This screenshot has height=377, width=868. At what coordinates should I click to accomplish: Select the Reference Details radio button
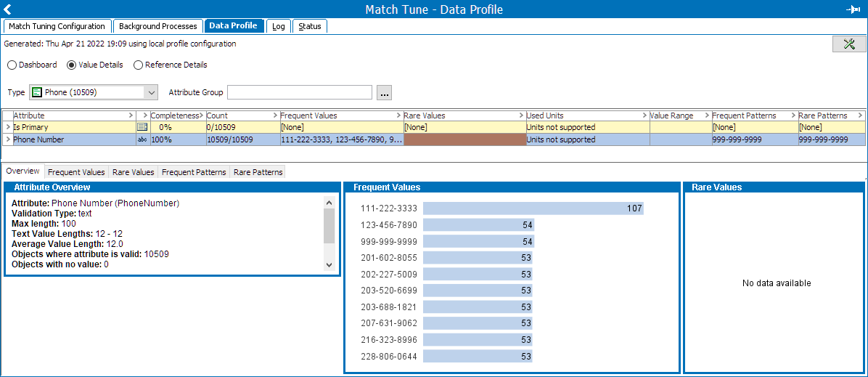[138, 65]
